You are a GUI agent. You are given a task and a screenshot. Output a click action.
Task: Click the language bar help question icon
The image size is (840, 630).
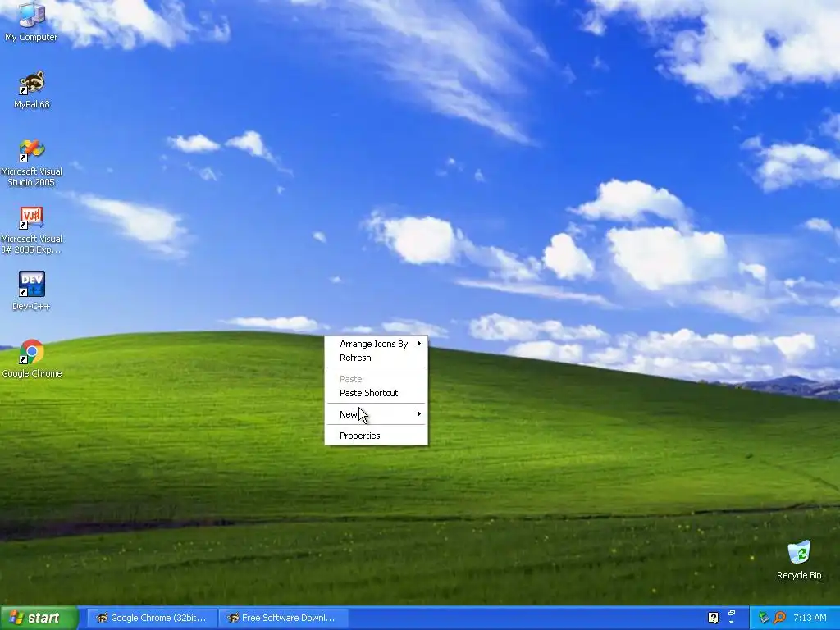713,618
